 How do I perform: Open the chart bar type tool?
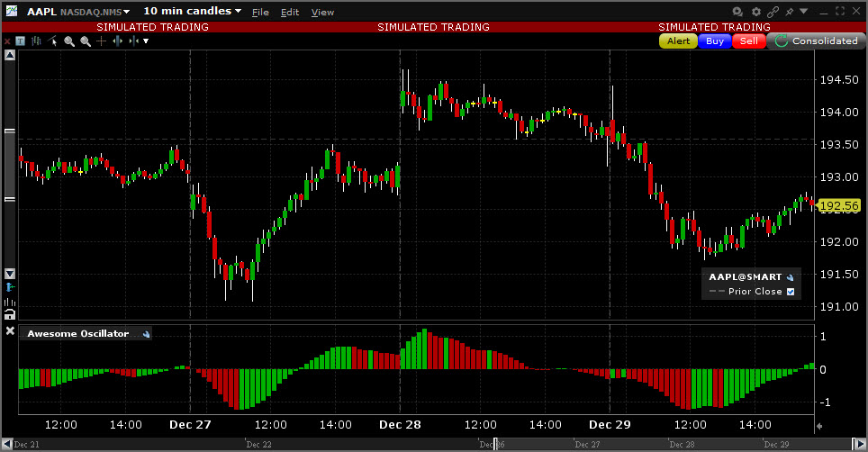click(x=37, y=41)
